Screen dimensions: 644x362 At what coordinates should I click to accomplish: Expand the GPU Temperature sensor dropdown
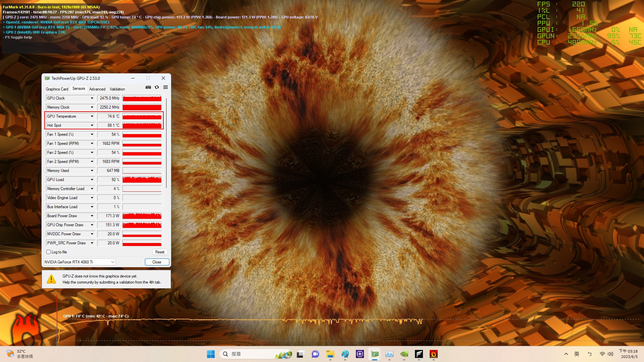click(92, 116)
